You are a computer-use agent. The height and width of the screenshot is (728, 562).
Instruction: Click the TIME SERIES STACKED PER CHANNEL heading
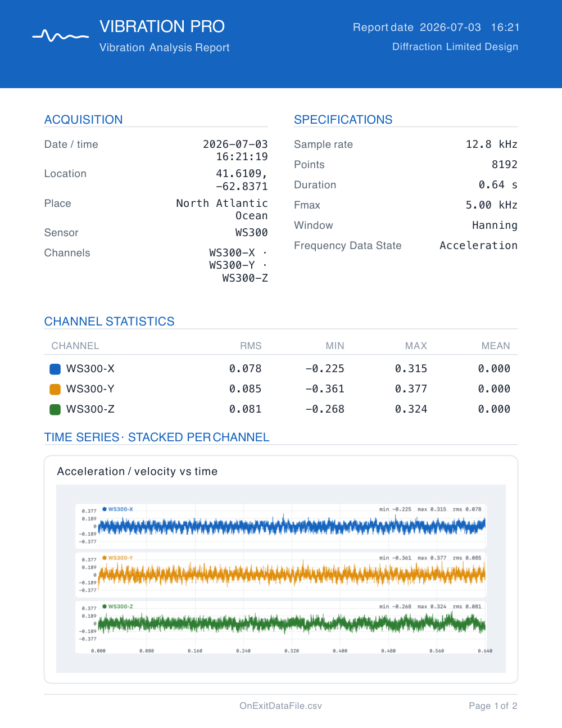tap(157, 437)
